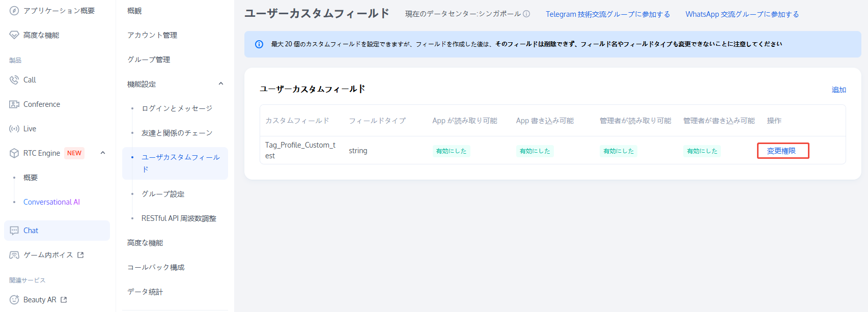Open the グループ管理 menu item
The image size is (868, 312).
[149, 60]
